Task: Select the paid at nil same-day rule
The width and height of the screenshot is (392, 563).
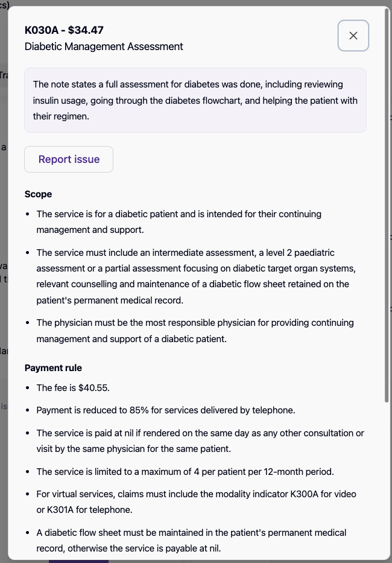Action: (x=200, y=441)
